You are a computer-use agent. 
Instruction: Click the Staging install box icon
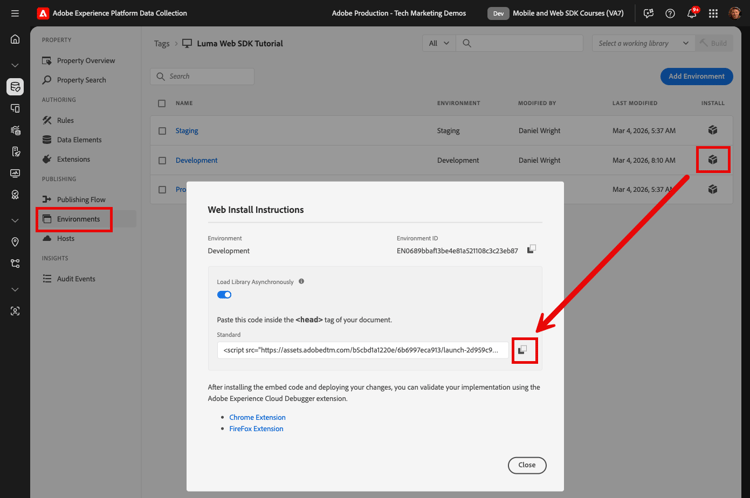click(x=713, y=130)
